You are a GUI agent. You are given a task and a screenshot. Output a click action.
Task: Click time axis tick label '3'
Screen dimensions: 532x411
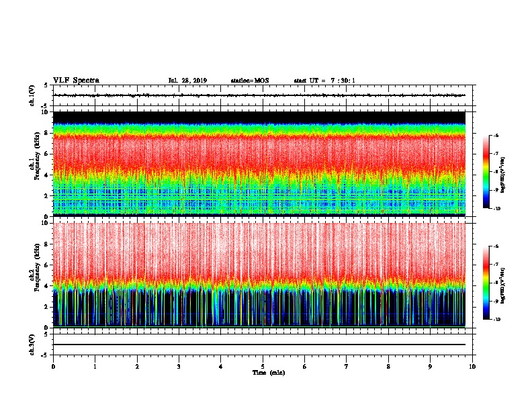tap(179, 367)
